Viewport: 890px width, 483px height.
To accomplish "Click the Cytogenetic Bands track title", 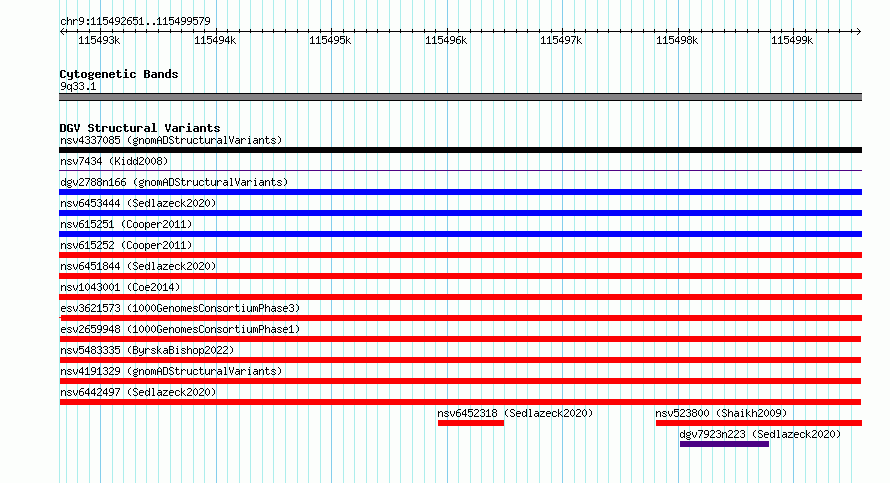I will [x=119, y=74].
